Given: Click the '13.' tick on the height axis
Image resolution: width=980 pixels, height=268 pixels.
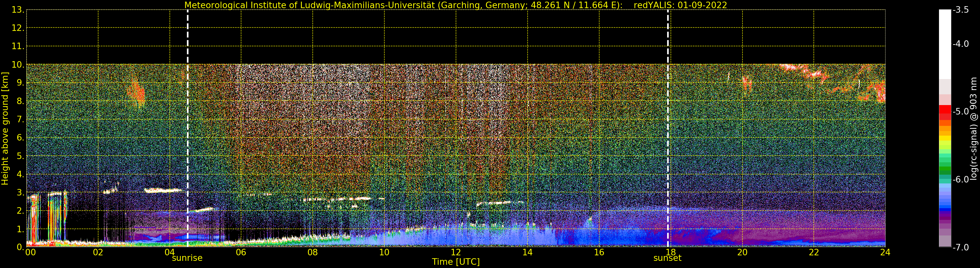Looking at the screenshot, I should 18,10.
